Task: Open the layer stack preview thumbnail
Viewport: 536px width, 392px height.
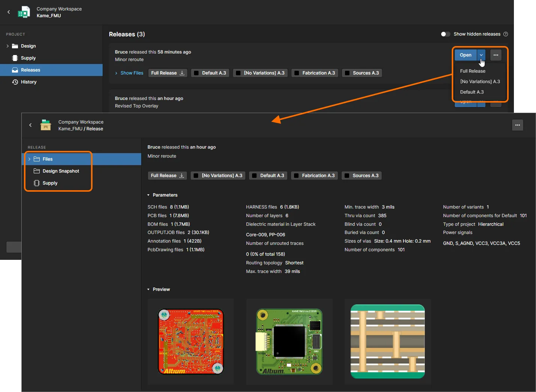Action: pyautogui.click(x=388, y=341)
